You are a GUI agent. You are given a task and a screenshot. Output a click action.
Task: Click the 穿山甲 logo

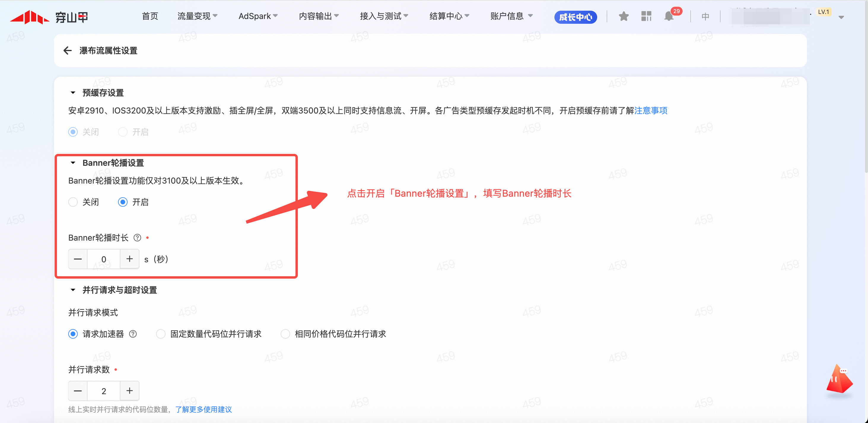point(49,17)
